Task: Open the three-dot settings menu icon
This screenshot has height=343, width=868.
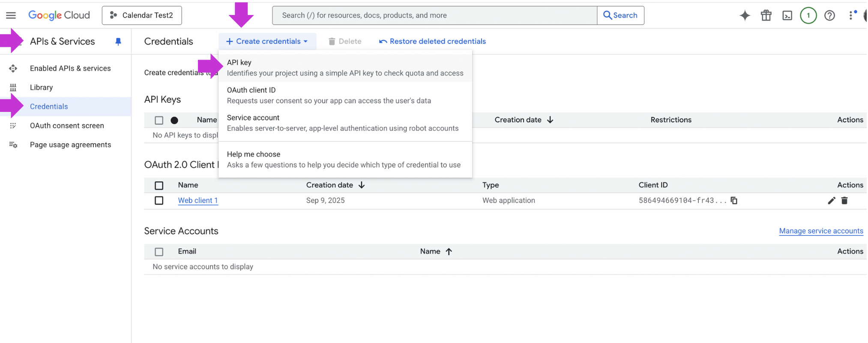Action: pyautogui.click(x=851, y=15)
